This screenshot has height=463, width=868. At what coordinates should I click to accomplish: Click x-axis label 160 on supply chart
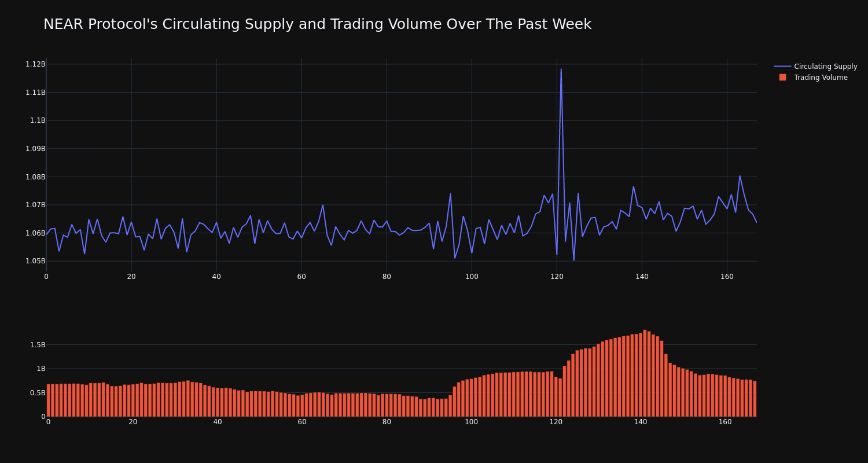click(x=727, y=277)
